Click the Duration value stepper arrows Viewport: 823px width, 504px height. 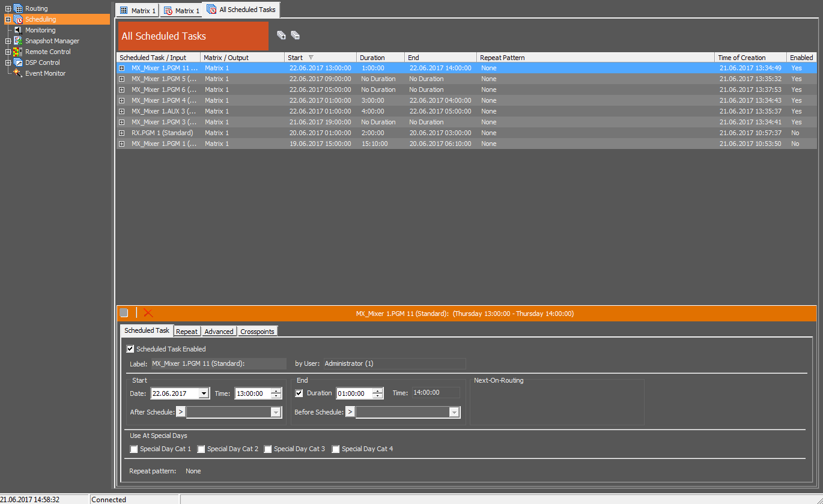click(378, 393)
